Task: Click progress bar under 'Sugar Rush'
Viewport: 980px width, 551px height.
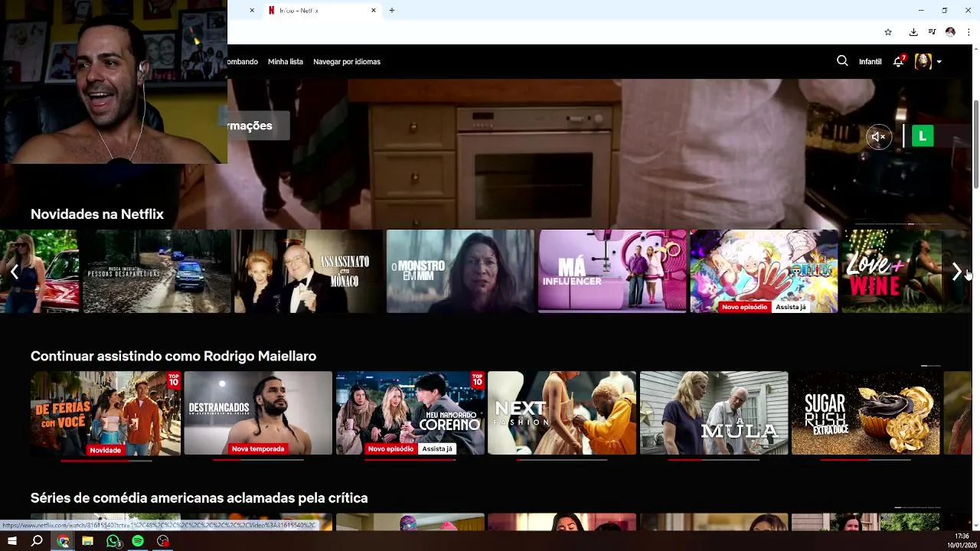Action: pos(866,460)
